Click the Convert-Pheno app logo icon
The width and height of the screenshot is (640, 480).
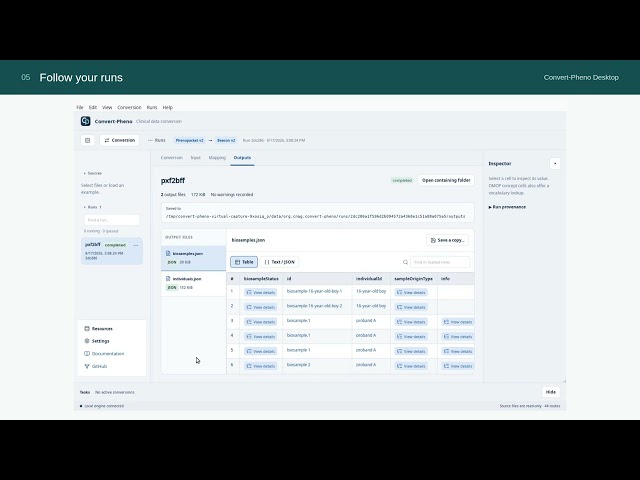click(85, 121)
